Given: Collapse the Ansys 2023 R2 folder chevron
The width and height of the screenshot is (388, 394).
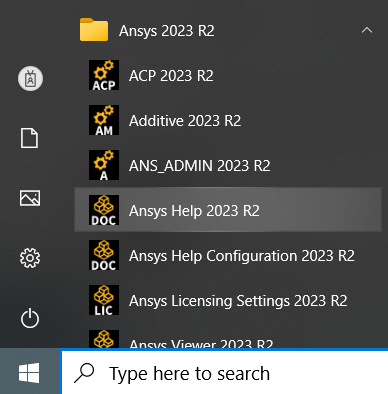Looking at the screenshot, I should [367, 30].
